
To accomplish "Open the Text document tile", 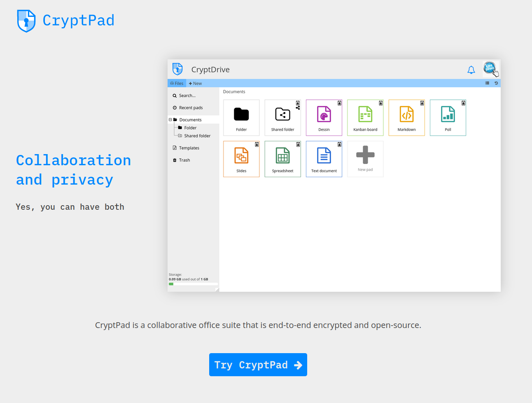I will click(x=324, y=159).
